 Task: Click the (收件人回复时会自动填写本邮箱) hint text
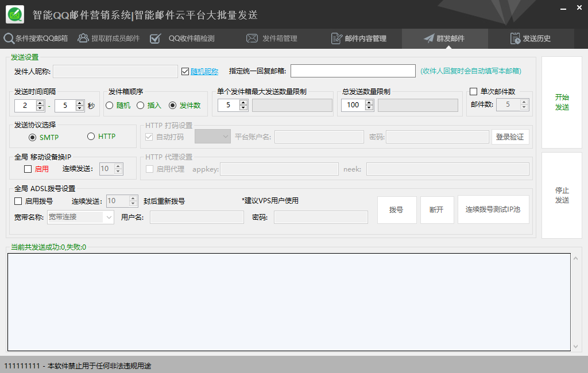click(471, 71)
